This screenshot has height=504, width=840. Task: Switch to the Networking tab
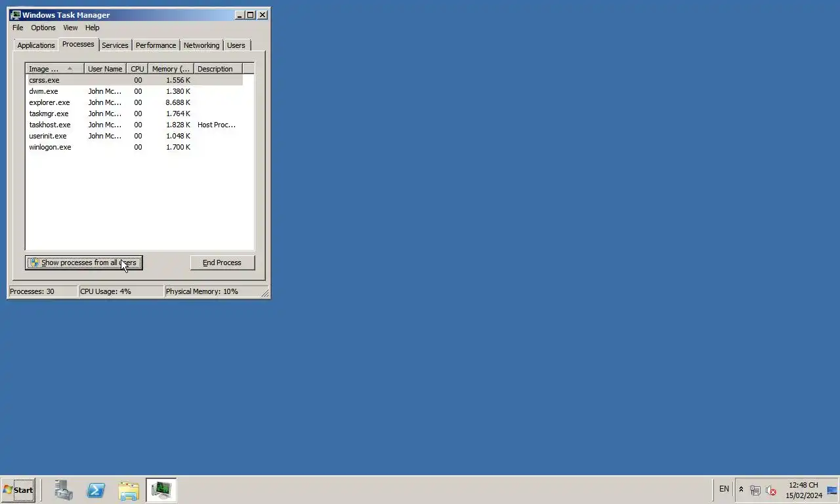[201, 45]
